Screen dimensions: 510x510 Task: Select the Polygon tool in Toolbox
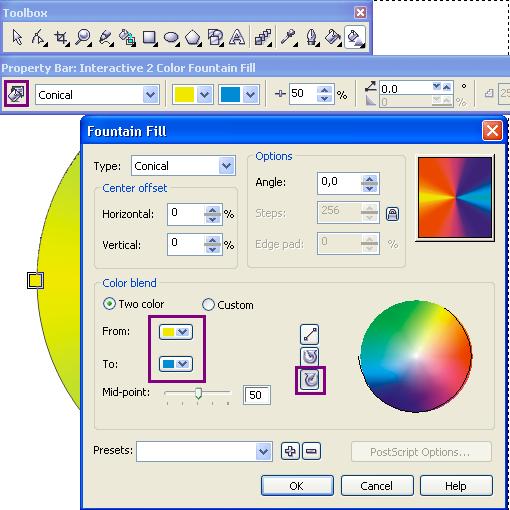(x=193, y=37)
